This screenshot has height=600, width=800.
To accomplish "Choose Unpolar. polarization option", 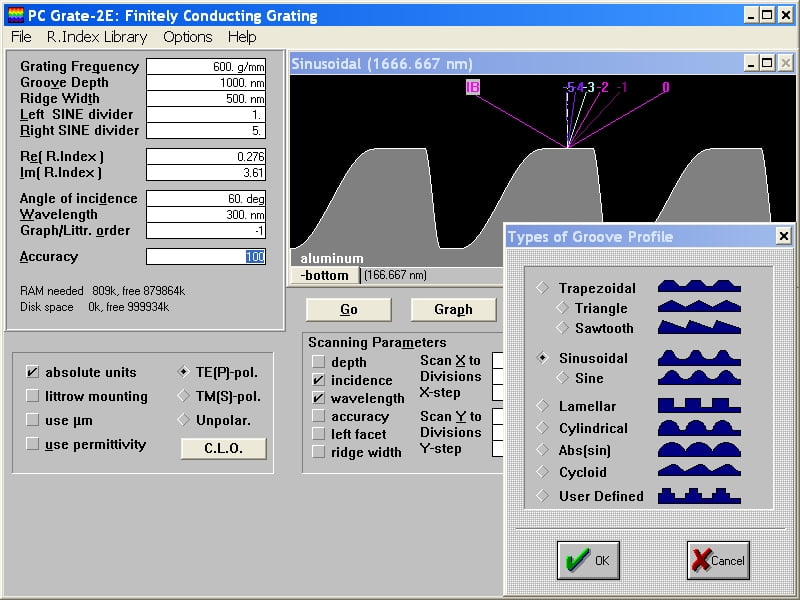I will (183, 420).
